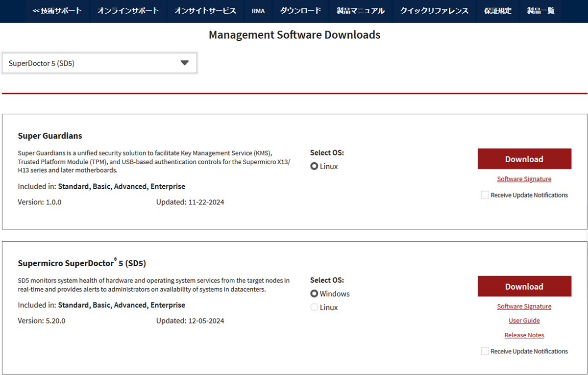Click the Management Software Downloads heading
Viewport: 588px width, 375px height.
[294, 35]
